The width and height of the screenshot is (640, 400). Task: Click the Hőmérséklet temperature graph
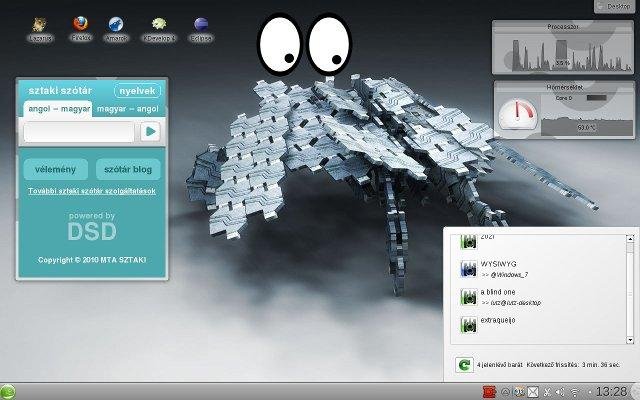pos(587,116)
